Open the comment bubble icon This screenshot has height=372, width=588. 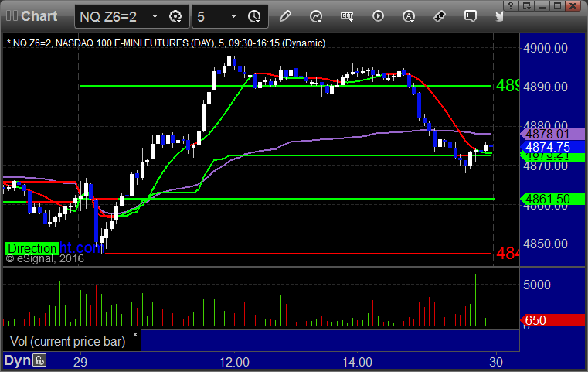pos(471,16)
